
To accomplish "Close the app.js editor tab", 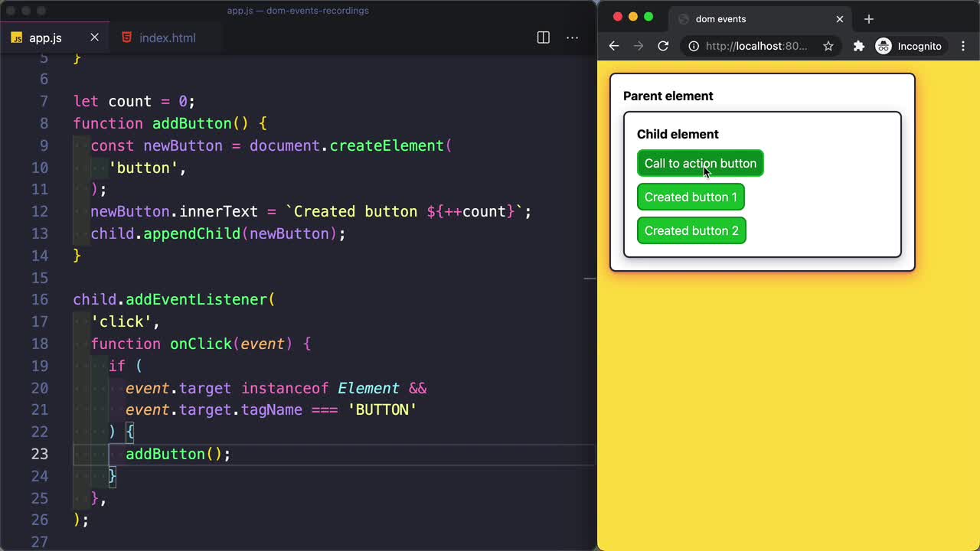I will pos(94,37).
